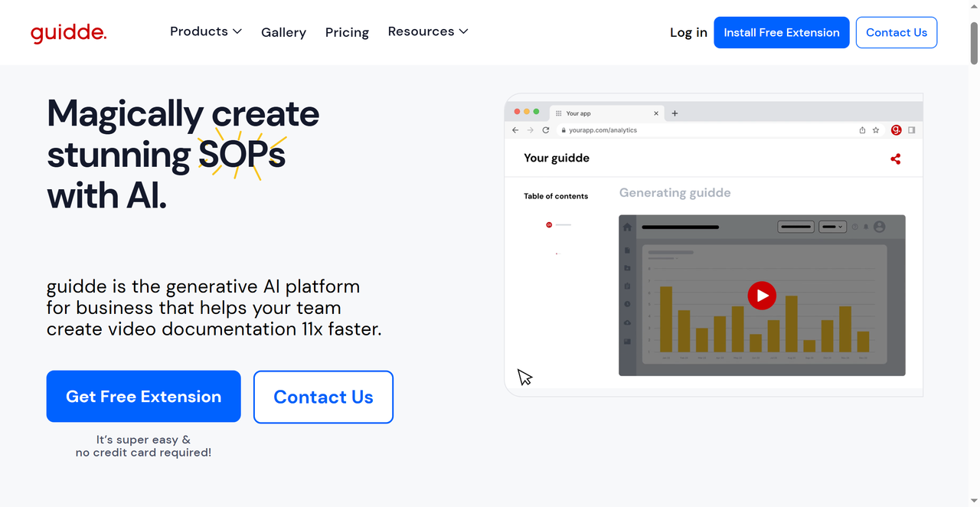Go to the Pricing page
980x507 pixels.
click(347, 32)
